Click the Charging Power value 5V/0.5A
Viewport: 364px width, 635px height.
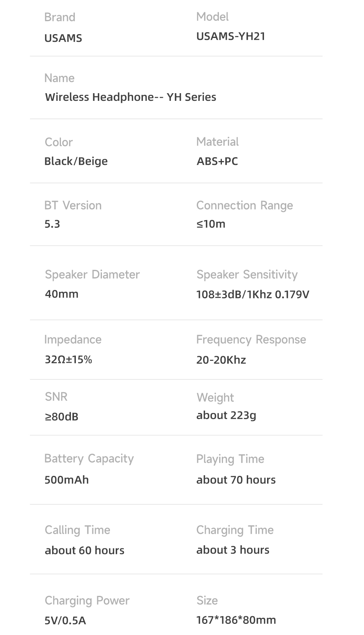coord(65,621)
